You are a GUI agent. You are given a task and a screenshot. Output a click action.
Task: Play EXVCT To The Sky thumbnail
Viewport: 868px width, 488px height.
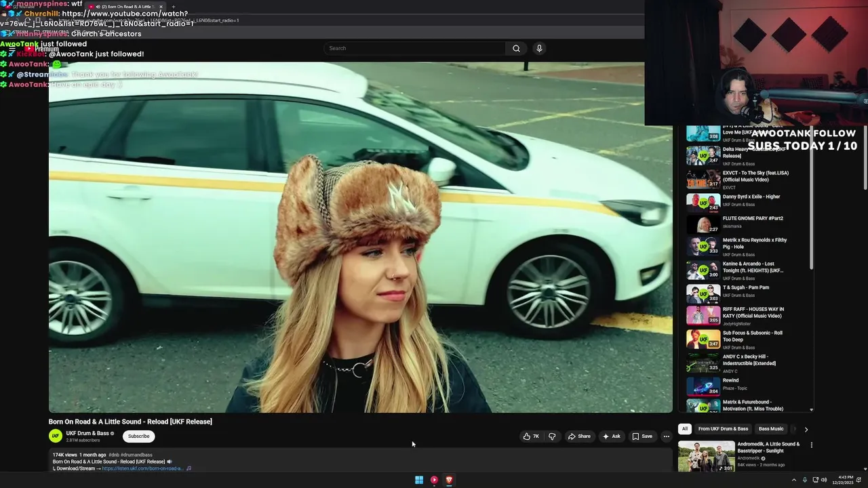tap(703, 179)
